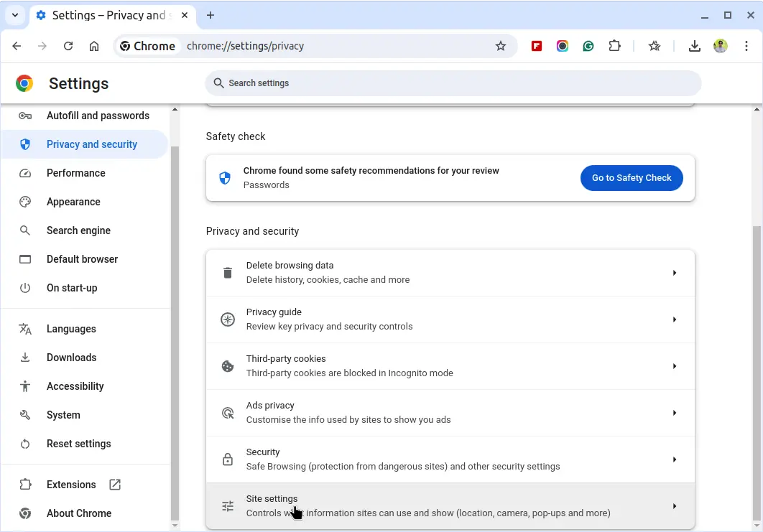Click the external-link icon next to Extensions

pyautogui.click(x=115, y=485)
